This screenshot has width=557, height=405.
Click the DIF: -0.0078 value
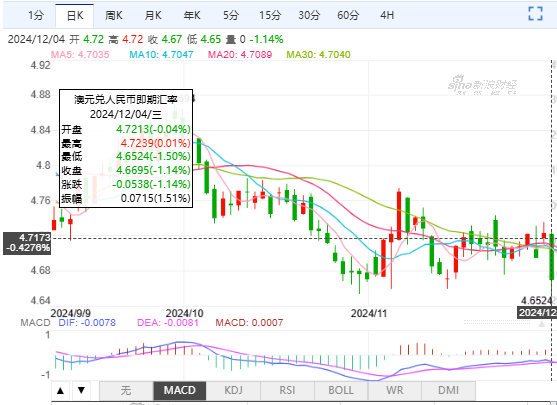point(87,323)
